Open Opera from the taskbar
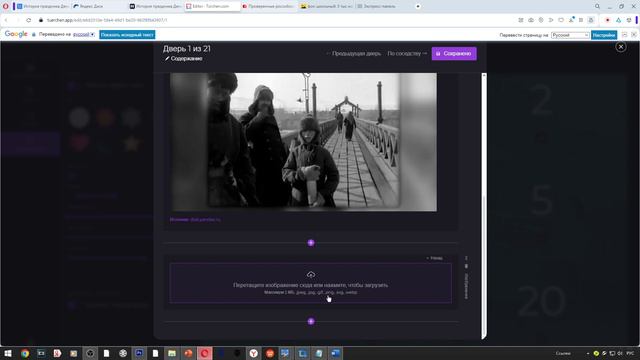The height and width of the screenshot is (360, 640). point(204,353)
